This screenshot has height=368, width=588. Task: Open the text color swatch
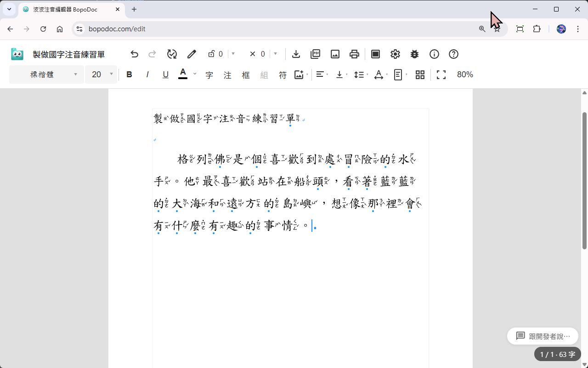pos(183,75)
